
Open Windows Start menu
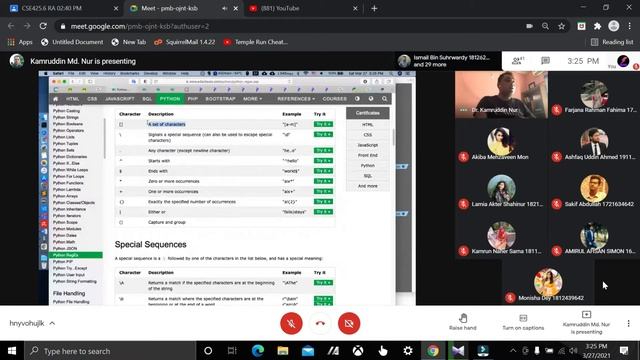(x=12, y=351)
